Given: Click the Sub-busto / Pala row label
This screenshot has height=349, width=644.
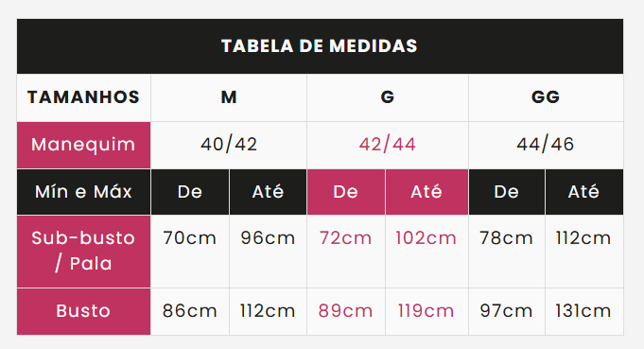Looking at the screenshot, I should (x=84, y=252).
